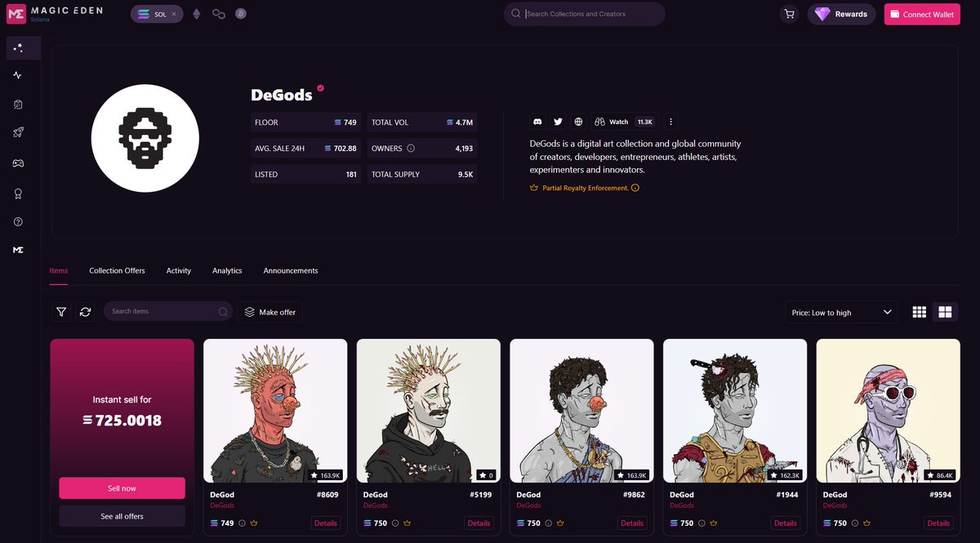Focus the Search Collections and Creators field

pyautogui.click(x=584, y=14)
